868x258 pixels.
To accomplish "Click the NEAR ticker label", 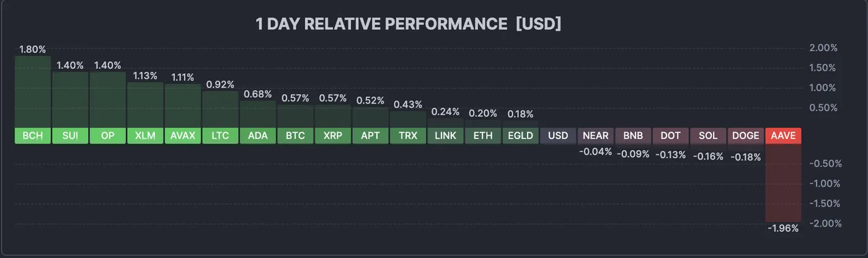I will (596, 136).
